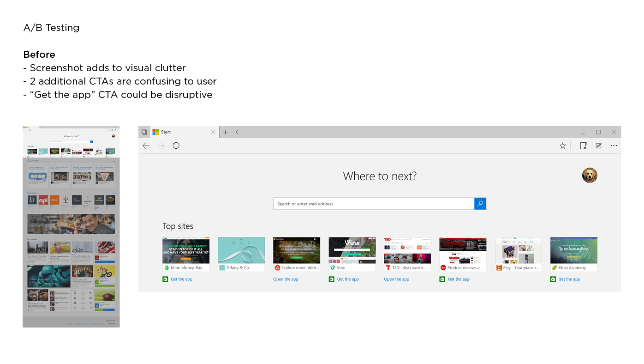The height and width of the screenshot is (364, 644).
Task: Click Open the app under TED
Action: 397,279
